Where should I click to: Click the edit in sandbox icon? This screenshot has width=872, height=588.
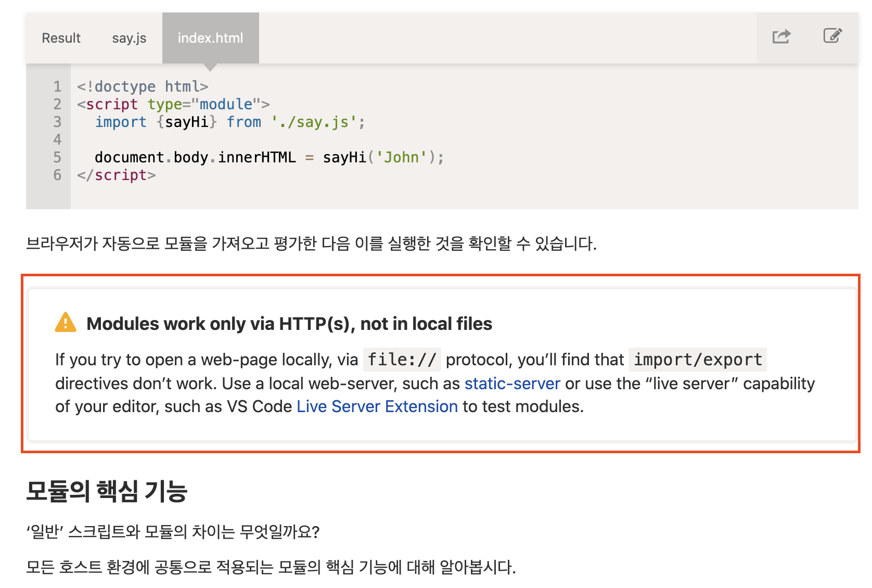click(832, 36)
